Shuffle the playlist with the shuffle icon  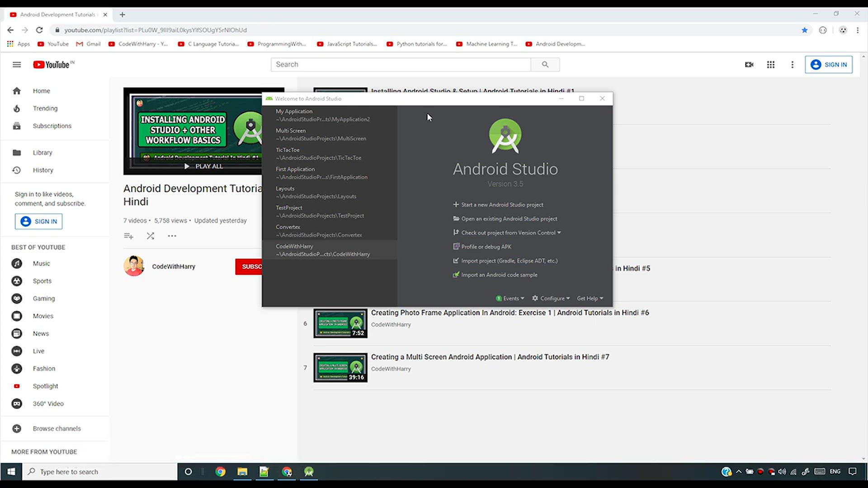click(x=151, y=236)
